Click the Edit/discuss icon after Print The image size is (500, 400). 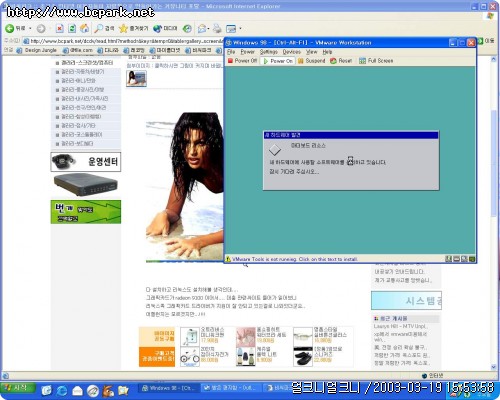click(x=231, y=29)
